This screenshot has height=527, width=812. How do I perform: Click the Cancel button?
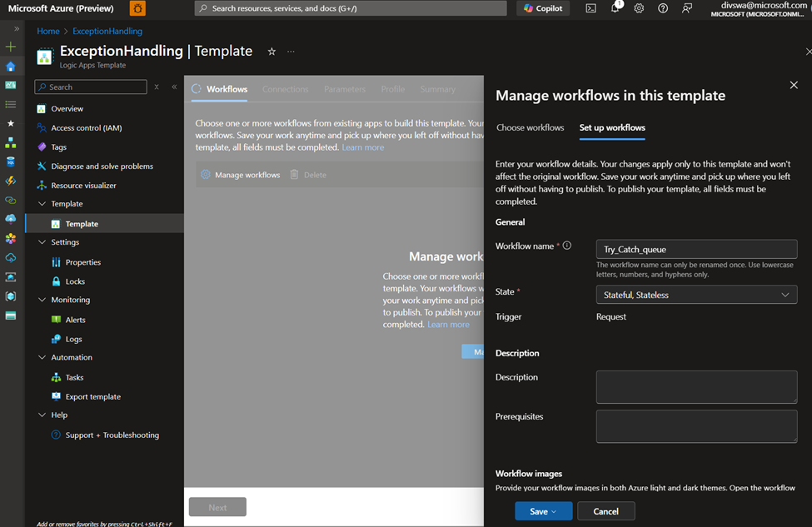(x=606, y=511)
